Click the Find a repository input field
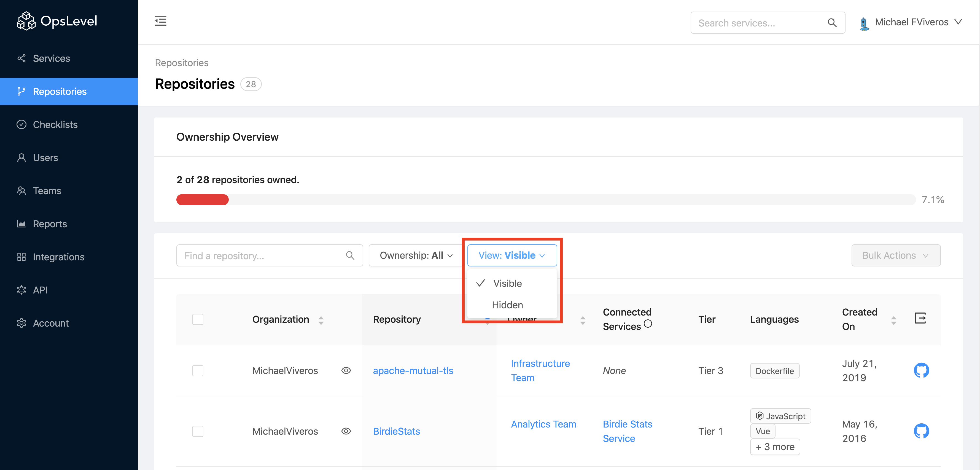980x470 pixels. 269,256
